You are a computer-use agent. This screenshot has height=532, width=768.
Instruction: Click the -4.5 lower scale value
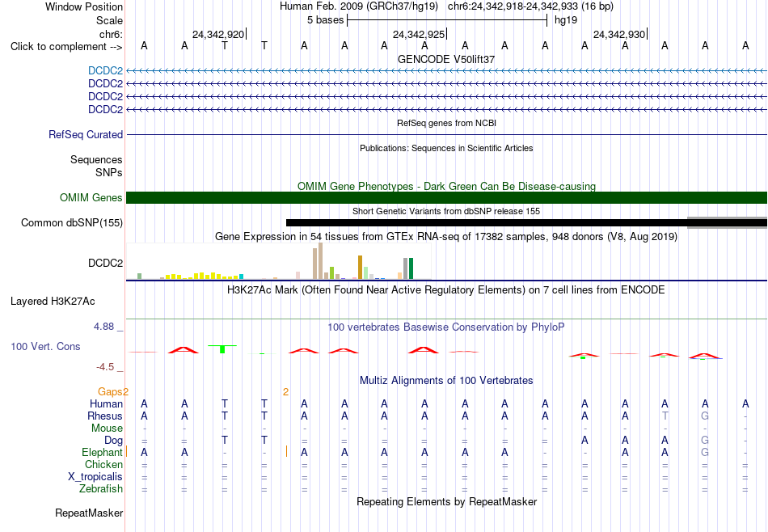(105, 367)
